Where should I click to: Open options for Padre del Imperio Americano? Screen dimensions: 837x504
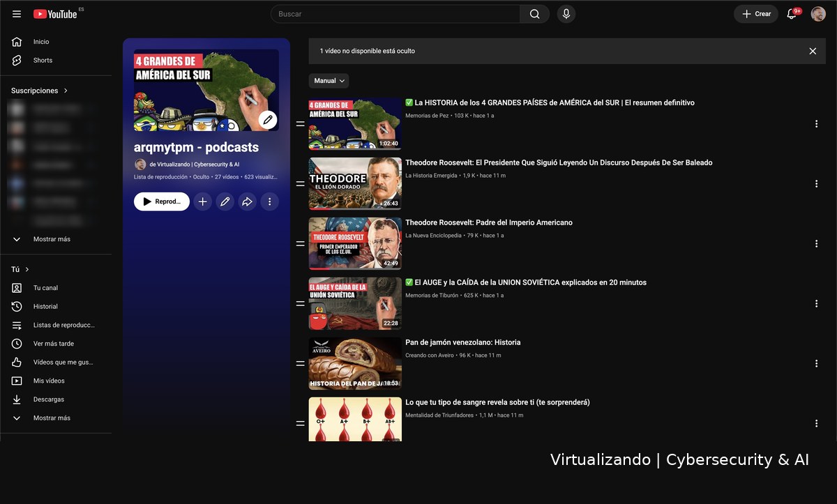pos(816,244)
